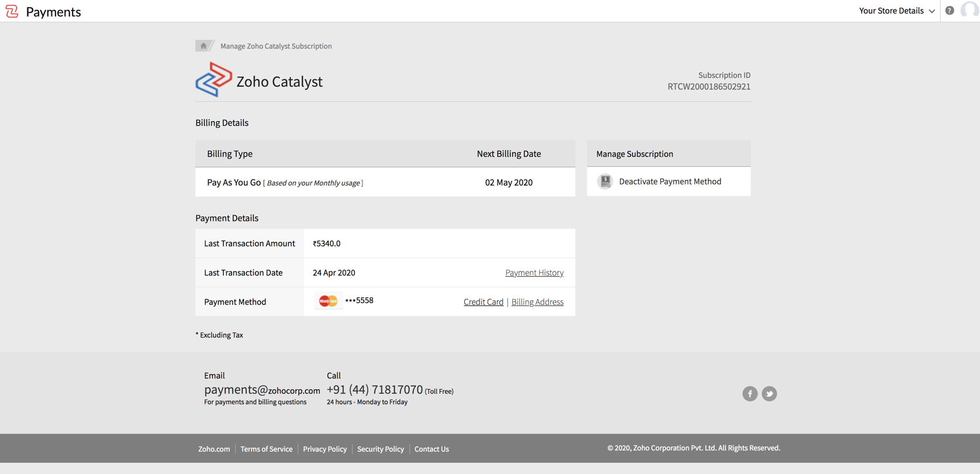This screenshot has height=474, width=980.
Task: Go to home via breadcrumb icon
Action: click(203, 46)
